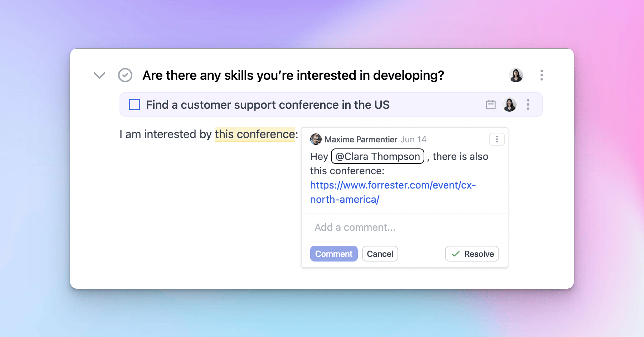Submit with the Comment button
The image size is (644, 337).
point(333,254)
